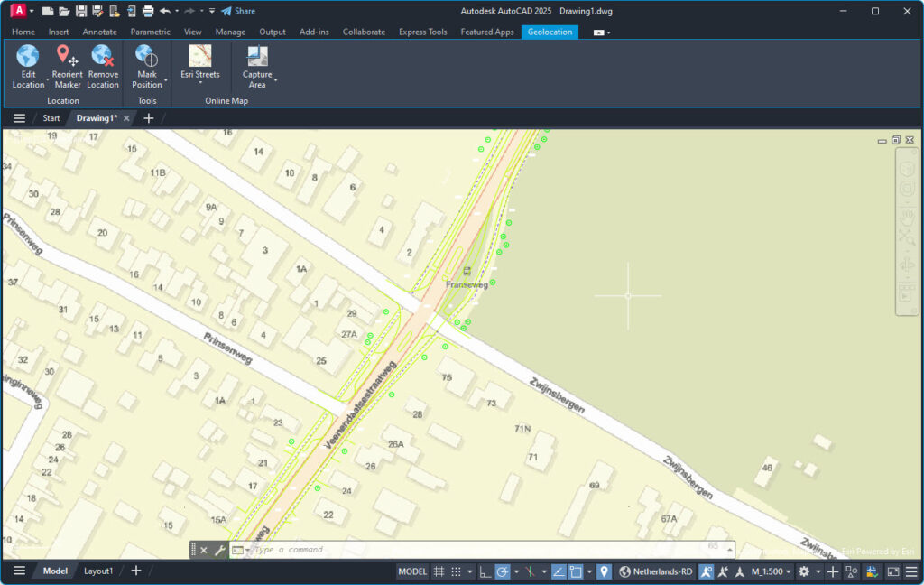
Task: Expand the Snap Mode dropdown arrow
Action: (470, 571)
